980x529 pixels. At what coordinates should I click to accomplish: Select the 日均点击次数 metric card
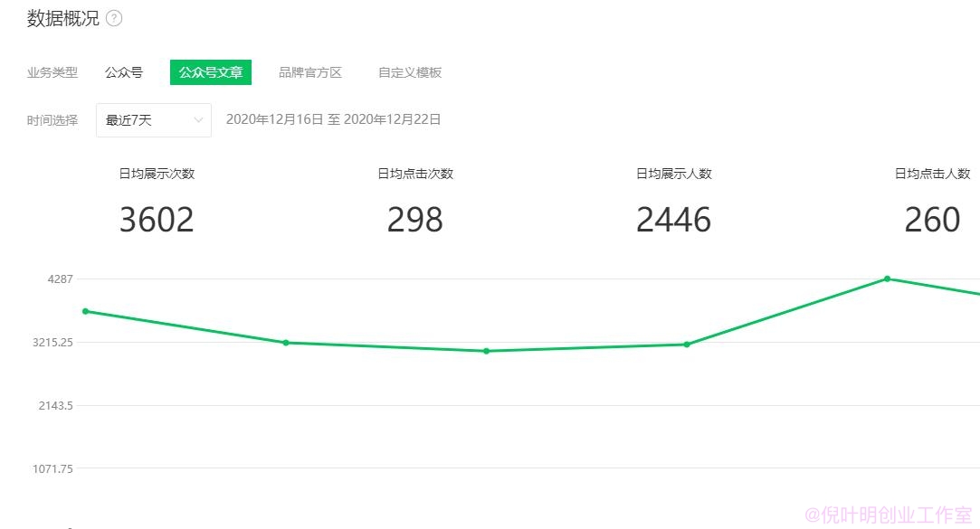pyautogui.click(x=415, y=203)
